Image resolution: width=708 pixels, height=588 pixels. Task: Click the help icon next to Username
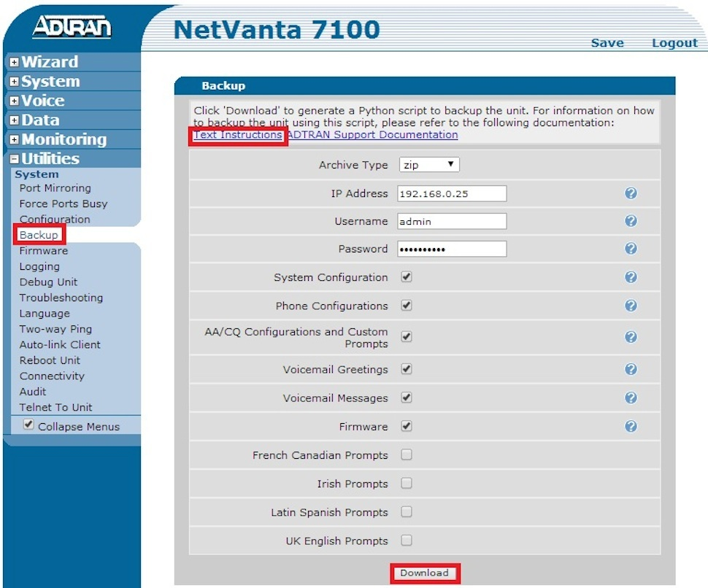(631, 221)
